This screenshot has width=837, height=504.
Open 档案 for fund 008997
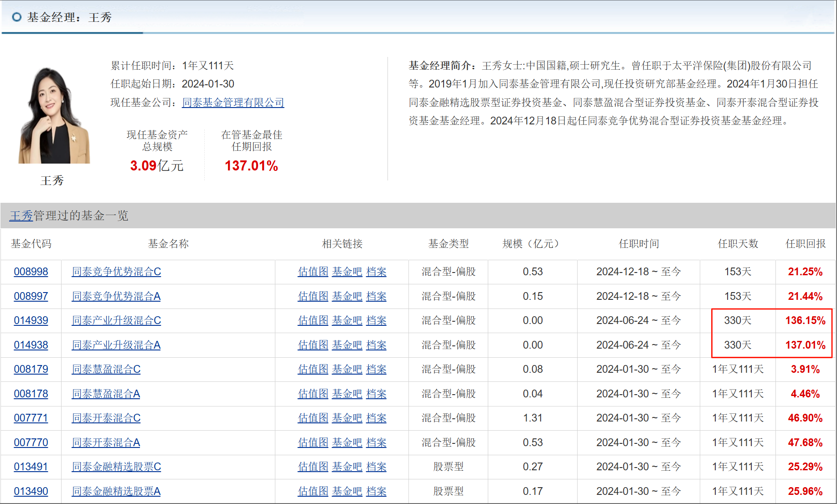pyautogui.click(x=377, y=296)
